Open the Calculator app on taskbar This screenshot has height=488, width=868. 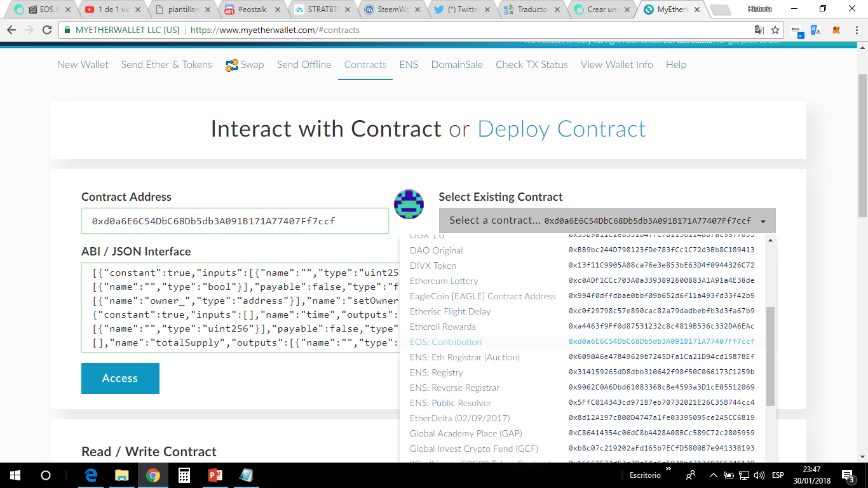pyautogui.click(x=184, y=475)
